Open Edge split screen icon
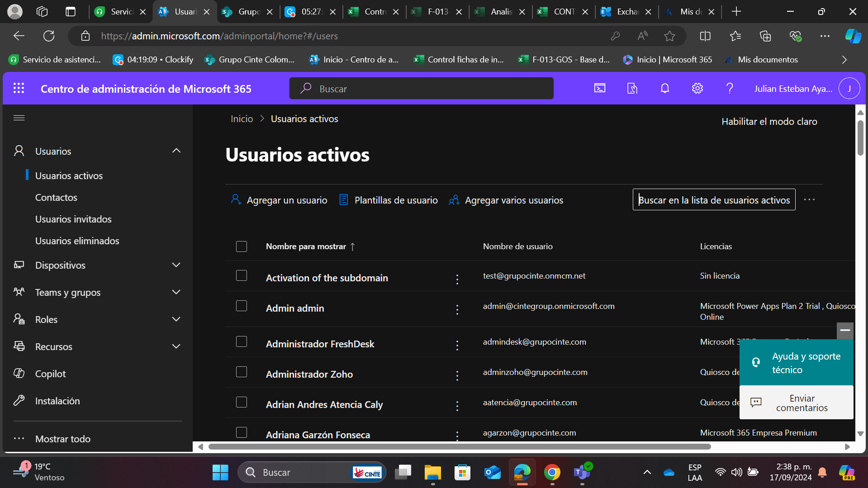Screen dimensions: 868x488 705,36
